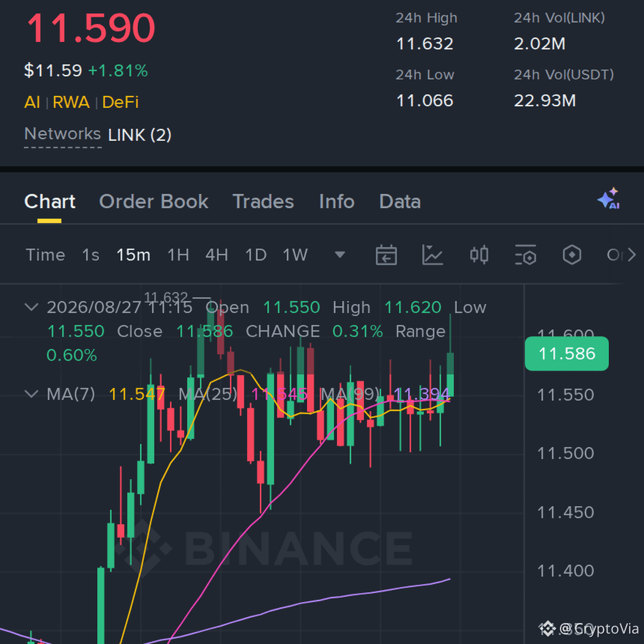
Task: Select the 1W interval
Action: coord(295,255)
